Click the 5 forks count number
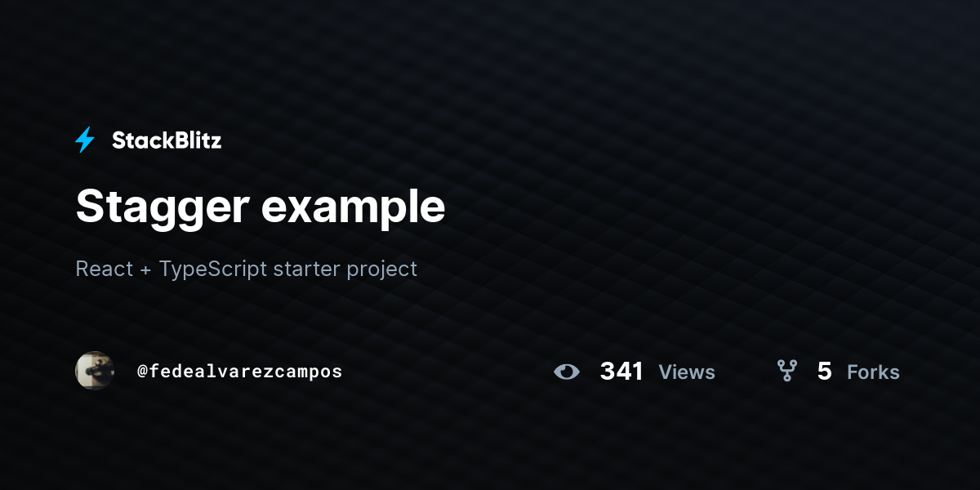This screenshot has width=980, height=490. click(824, 372)
